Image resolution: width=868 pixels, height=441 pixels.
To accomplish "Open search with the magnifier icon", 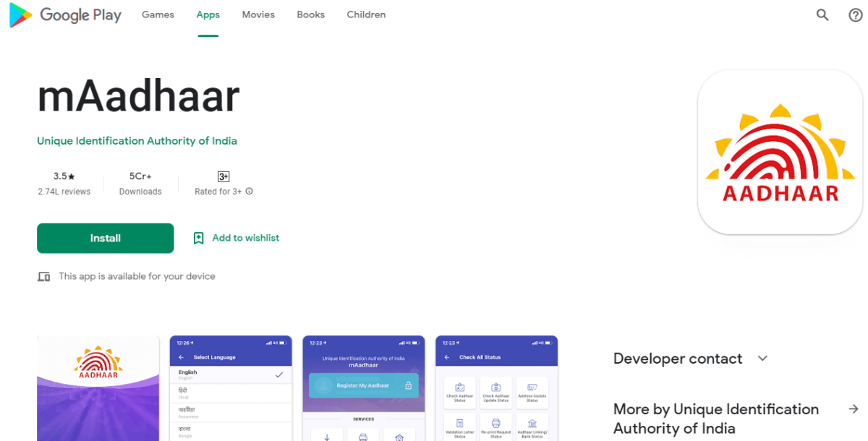I will (822, 15).
